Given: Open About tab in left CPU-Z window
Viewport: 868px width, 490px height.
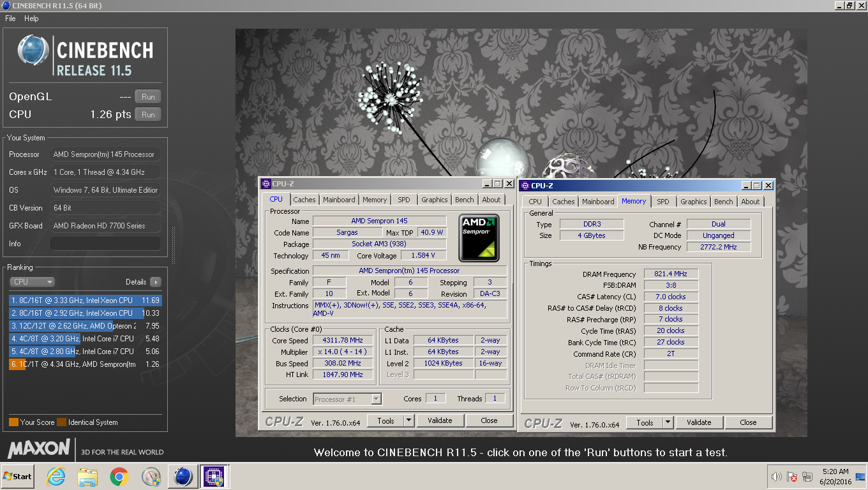Looking at the screenshot, I should [491, 200].
